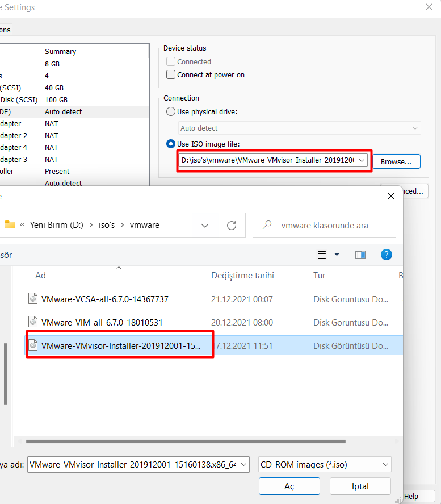The height and width of the screenshot is (504, 441).
Task: Go to Yeni Birim (D:) breadcrumb
Action: click(x=57, y=225)
